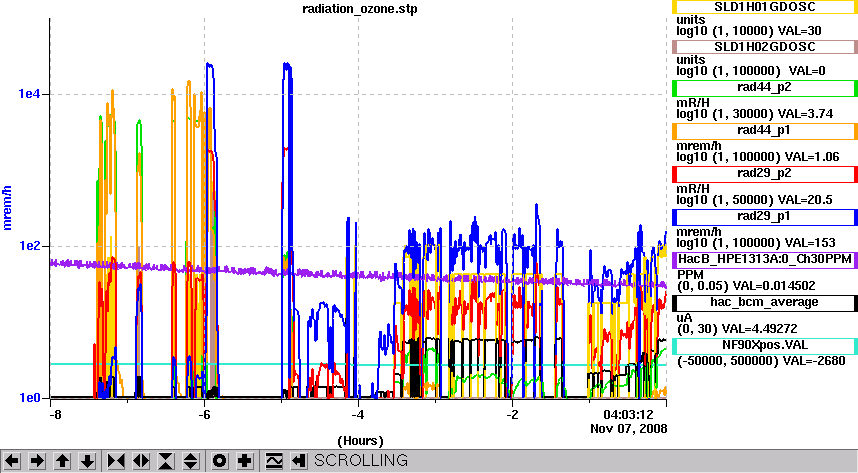Select the hac_bcm_average legend entry
This screenshot has width=858, height=473.
(x=764, y=303)
